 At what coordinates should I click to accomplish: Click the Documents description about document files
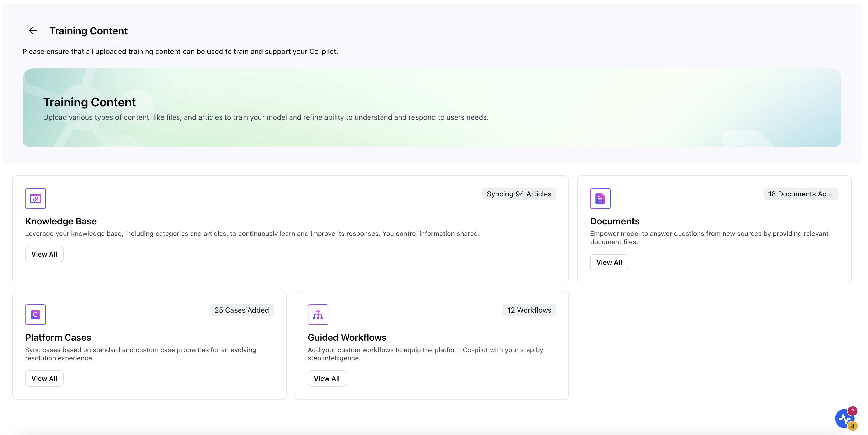tap(709, 238)
